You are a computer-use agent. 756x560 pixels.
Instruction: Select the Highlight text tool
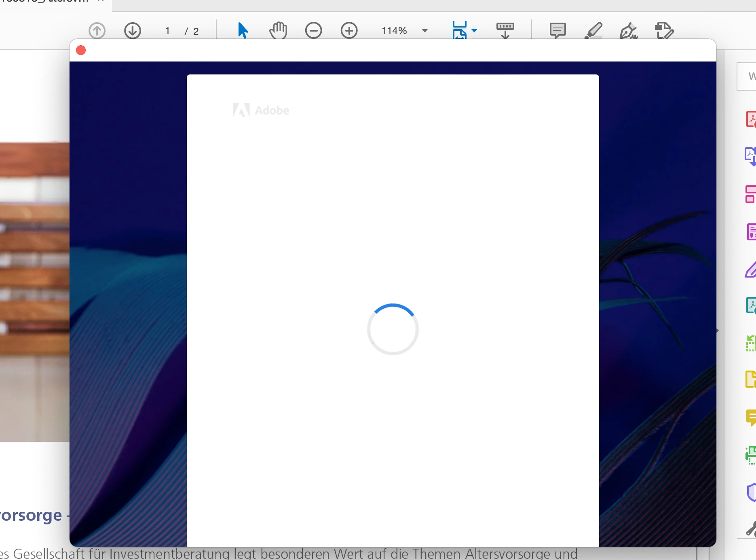point(593,30)
